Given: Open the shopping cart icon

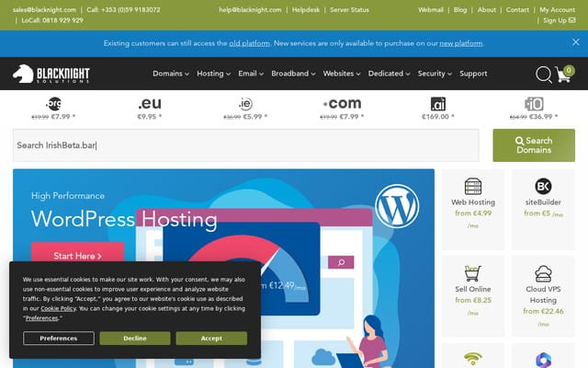Looking at the screenshot, I should pyautogui.click(x=564, y=74).
